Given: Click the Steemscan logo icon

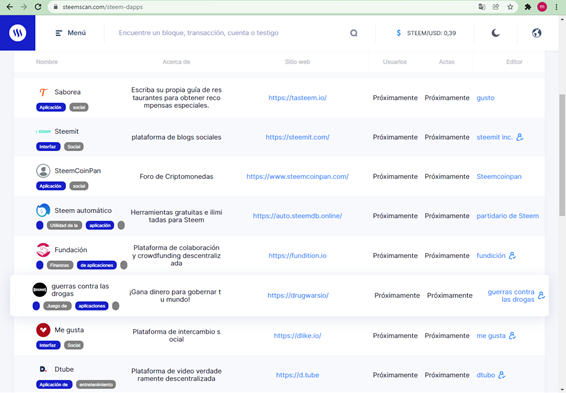Looking at the screenshot, I should tap(17, 33).
